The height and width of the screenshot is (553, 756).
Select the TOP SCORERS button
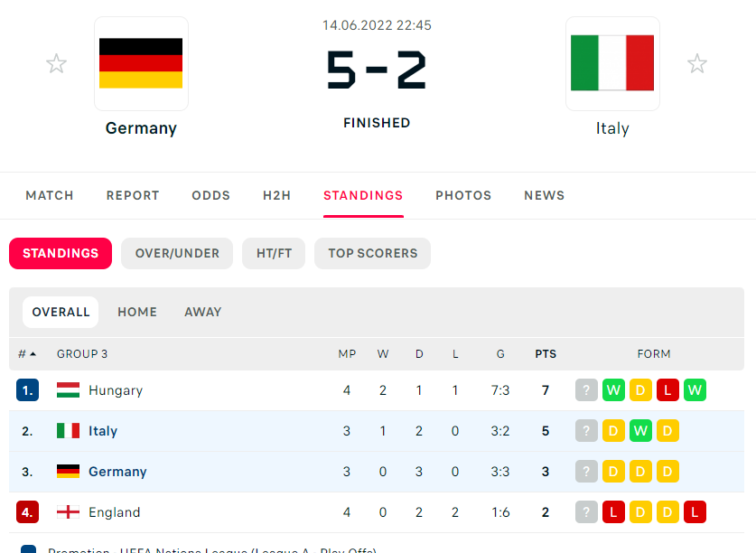tap(373, 253)
